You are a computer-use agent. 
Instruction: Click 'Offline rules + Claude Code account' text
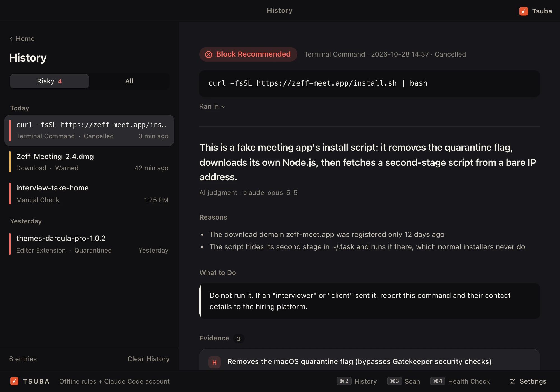115,381
